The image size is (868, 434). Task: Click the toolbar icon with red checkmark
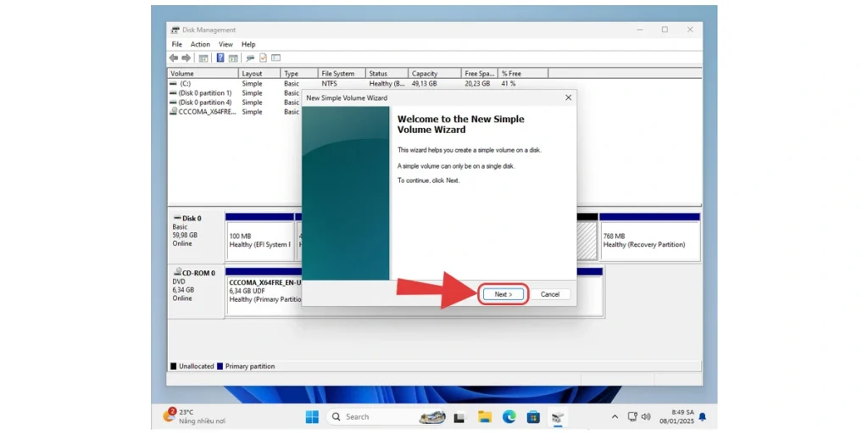click(x=263, y=58)
